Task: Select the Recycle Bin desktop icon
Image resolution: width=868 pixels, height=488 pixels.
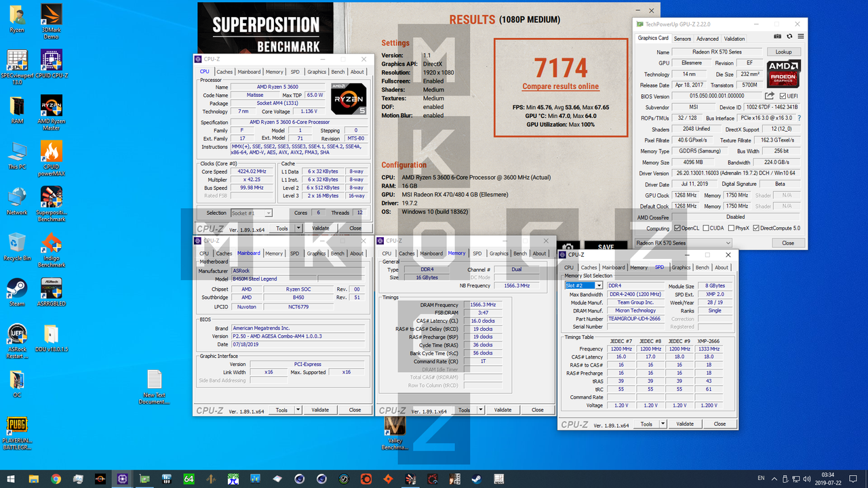Action: (17, 247)
